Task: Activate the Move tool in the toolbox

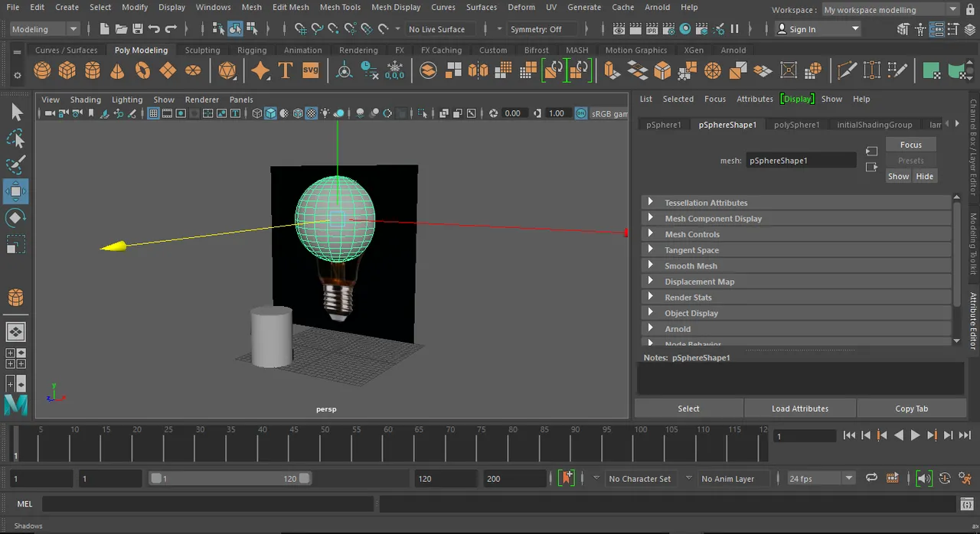Action: pyautogui.click(x=16, y=191)
